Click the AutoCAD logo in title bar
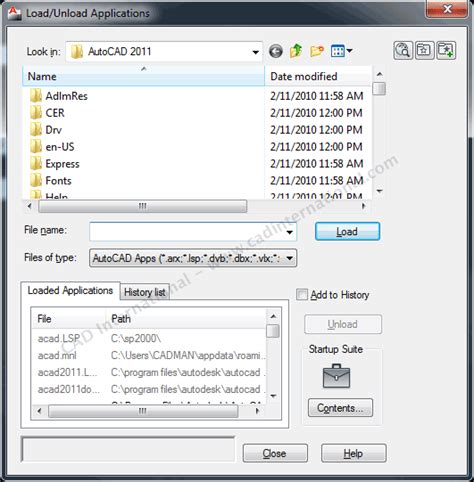 [x=14, y=13]
